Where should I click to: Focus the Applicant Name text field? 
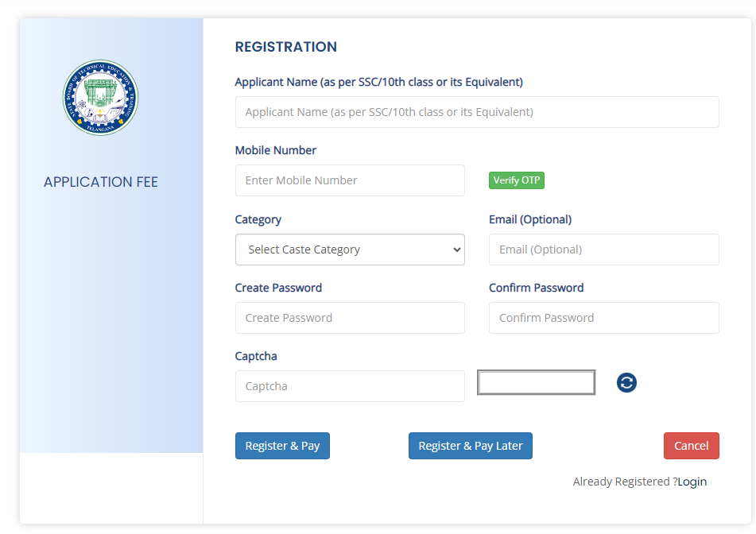pyautogui.click(x=477, y=112)
